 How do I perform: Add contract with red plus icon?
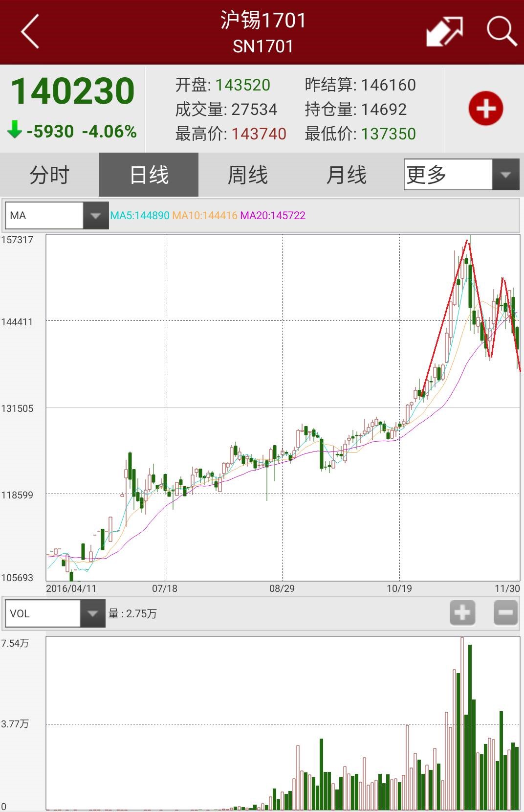point(485,109)
